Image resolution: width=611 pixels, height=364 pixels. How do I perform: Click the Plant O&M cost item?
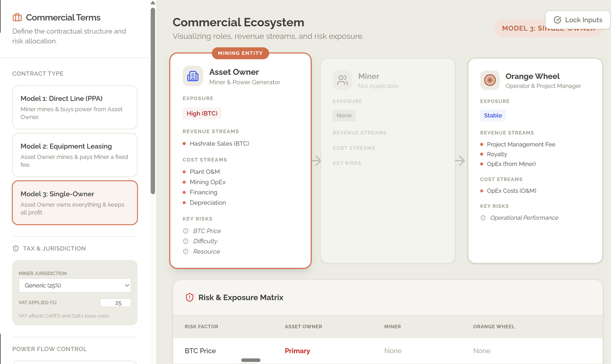pos(205,172)
